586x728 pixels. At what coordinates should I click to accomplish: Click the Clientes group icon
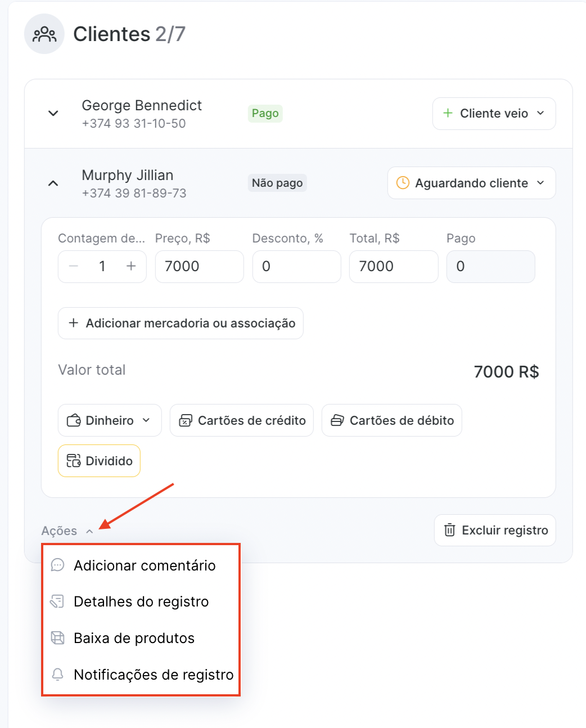(x=44, y=34)
